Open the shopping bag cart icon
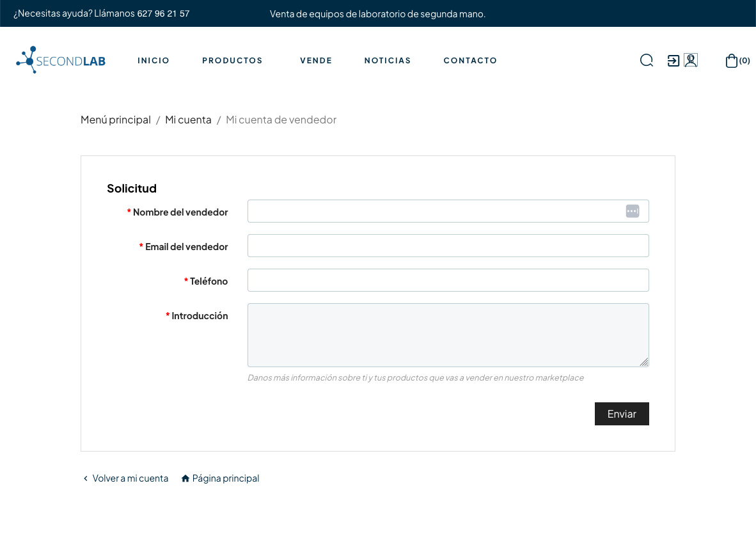Screen dimensions: 756x536 (x=732, y=61)
